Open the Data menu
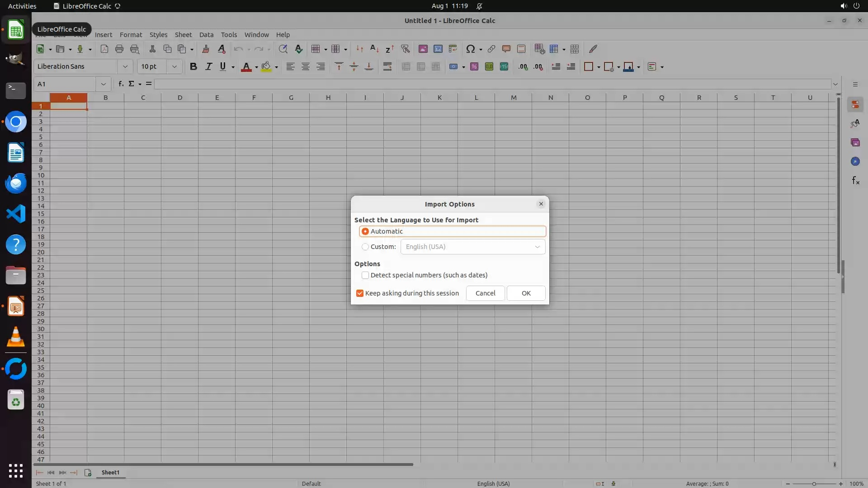 206,35
